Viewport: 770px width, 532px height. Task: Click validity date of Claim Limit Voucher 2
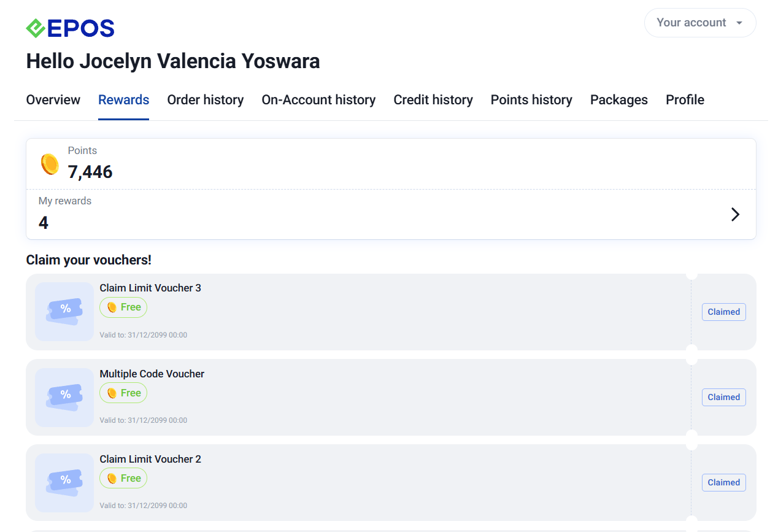point(144,506)
